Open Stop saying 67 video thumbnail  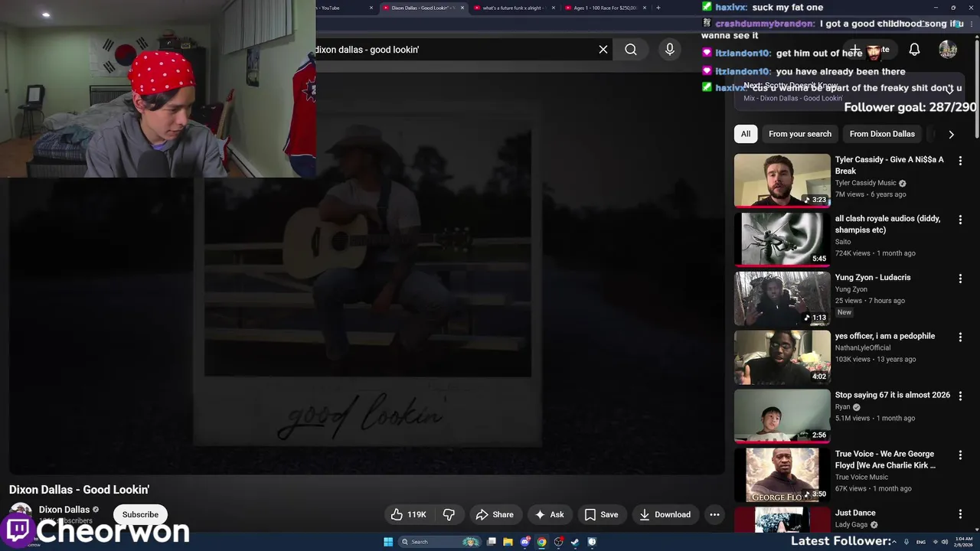[x=782, y=416]
